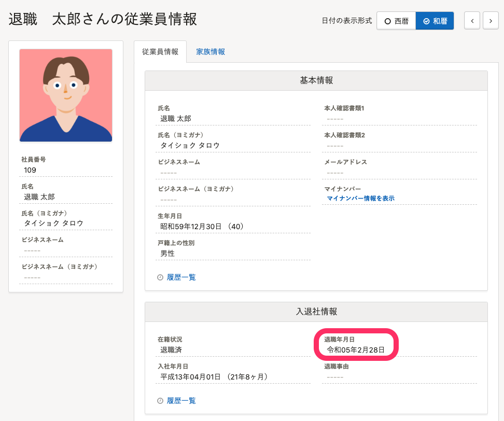Click the 入退社情報 section header
Screen dimensions: 504x421
316,312
